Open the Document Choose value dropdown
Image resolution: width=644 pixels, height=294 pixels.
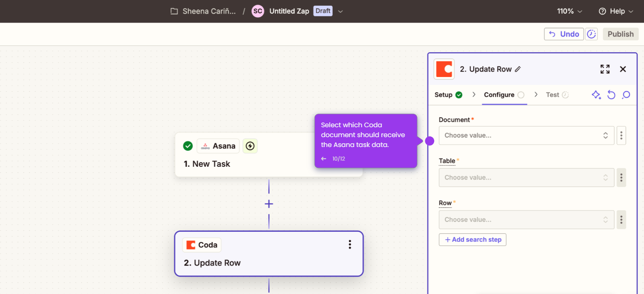pos(526,135)
